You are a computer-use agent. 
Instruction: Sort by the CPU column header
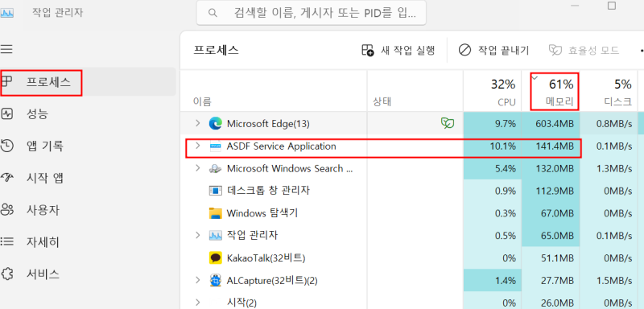coord(493,91)
